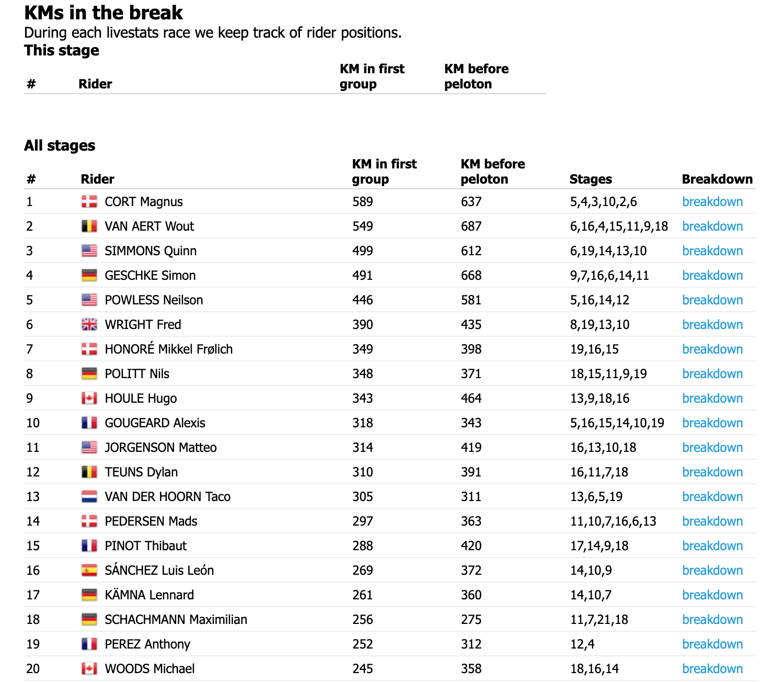
Task: Click the German flag beside GESCHKE Simon
Action: pyautogui.click(x=89, y=276)
